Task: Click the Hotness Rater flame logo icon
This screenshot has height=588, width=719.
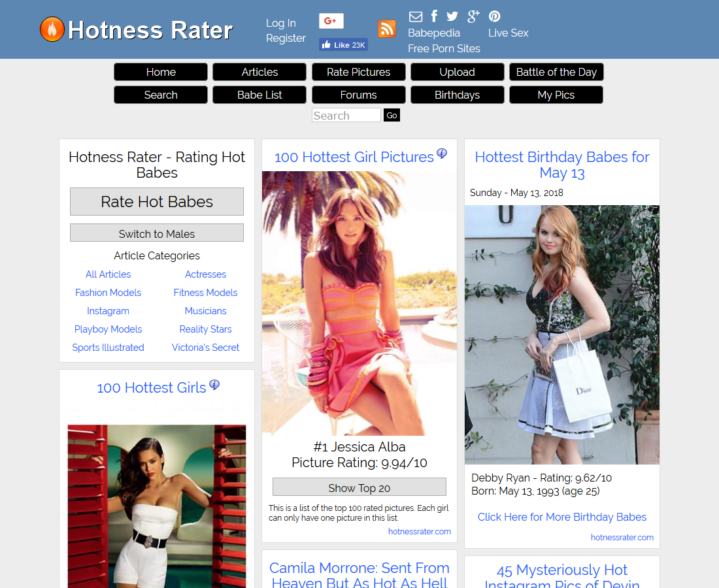Action: click(52, 29)
